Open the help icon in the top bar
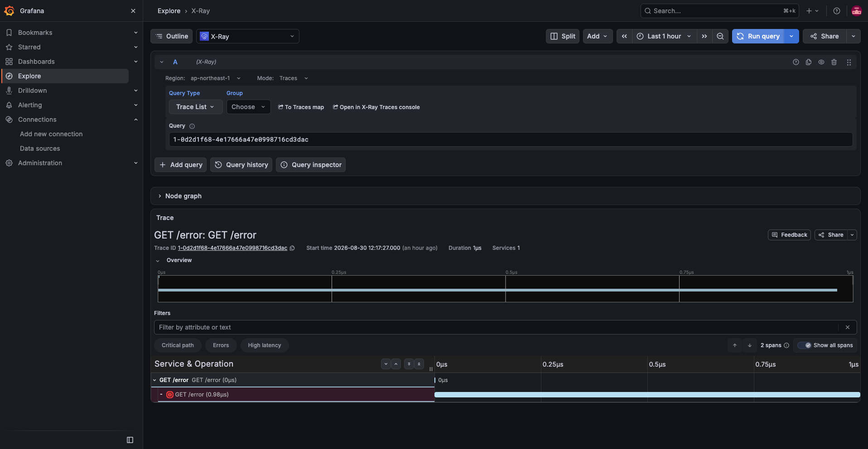 click(x=837, y=11)
